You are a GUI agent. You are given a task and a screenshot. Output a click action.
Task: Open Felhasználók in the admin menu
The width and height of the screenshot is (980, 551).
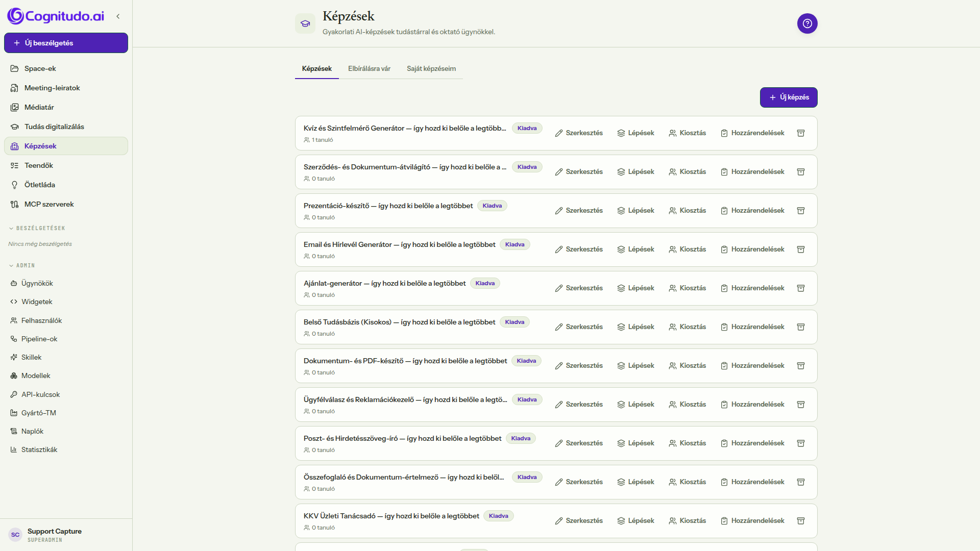[x=66, y=320]
